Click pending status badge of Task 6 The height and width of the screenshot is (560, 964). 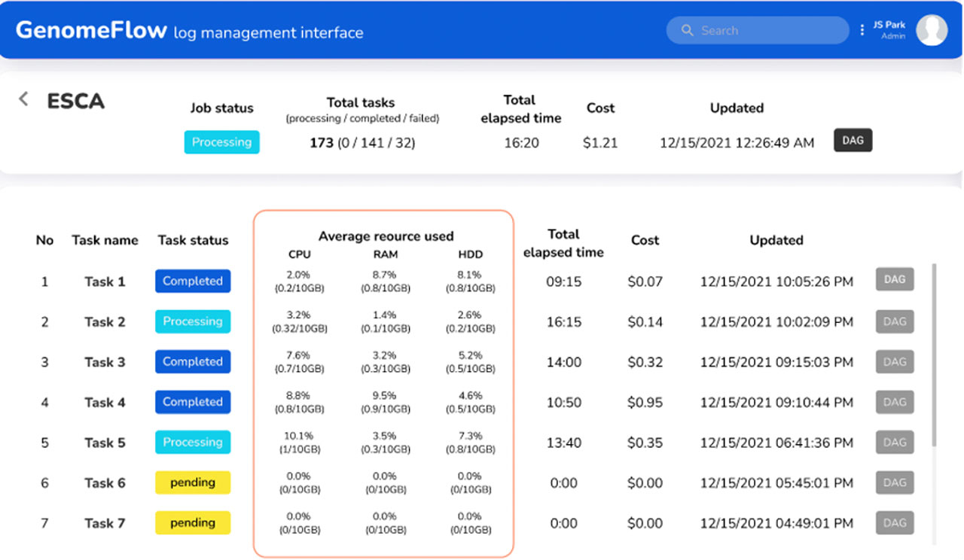click(x=193, y=482)
